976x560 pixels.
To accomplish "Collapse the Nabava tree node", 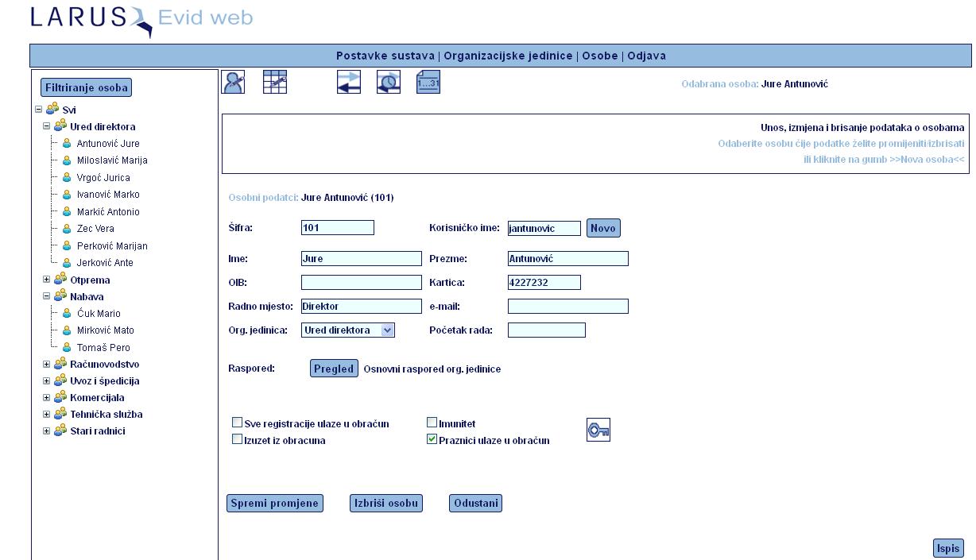I will pos(46,296).
